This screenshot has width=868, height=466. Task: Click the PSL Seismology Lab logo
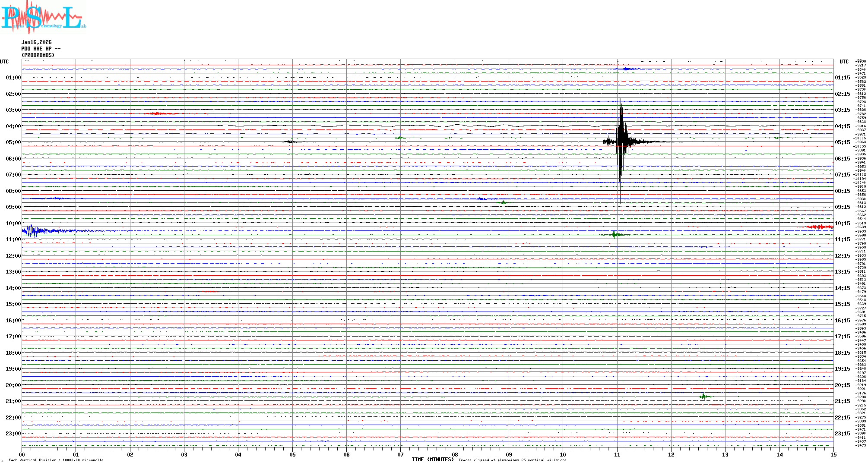click(x=43, y=16)
